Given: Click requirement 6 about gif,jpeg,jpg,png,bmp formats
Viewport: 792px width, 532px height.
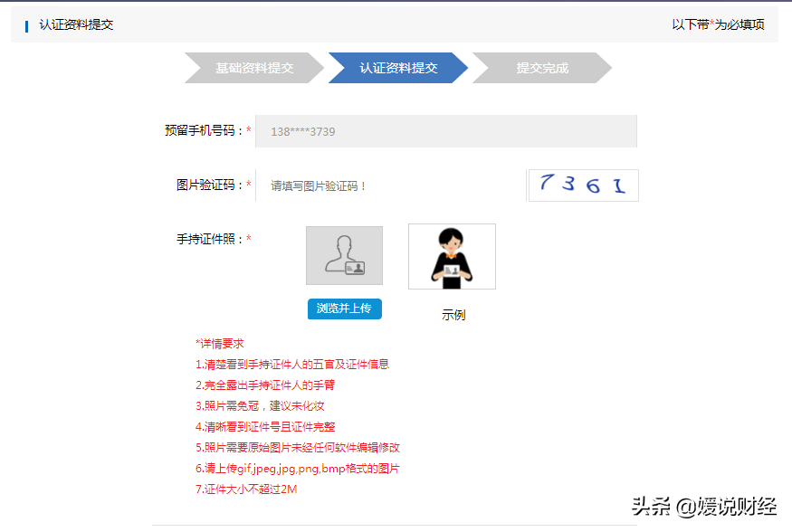Looking at the screenshot, I should pyautogui.click(x=298, y=469).
